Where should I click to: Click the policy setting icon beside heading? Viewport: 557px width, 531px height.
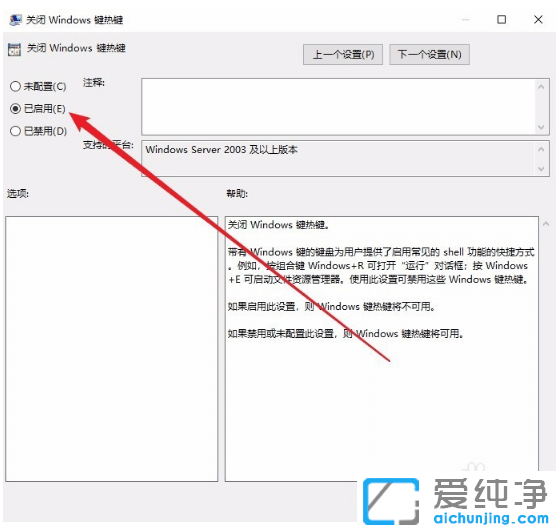click(x=15, y=49)
